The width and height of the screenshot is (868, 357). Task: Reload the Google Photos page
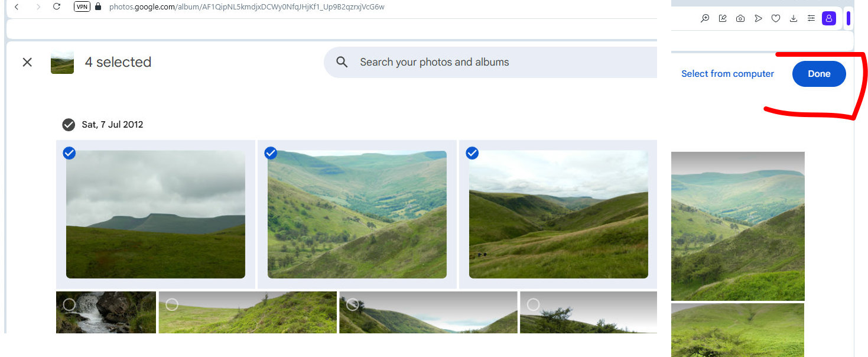(57, 7)
